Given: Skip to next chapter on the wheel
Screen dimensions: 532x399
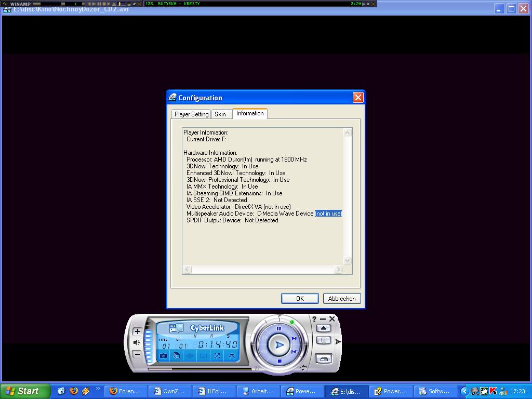Looking at the screenshot, I should coord(294,338).
